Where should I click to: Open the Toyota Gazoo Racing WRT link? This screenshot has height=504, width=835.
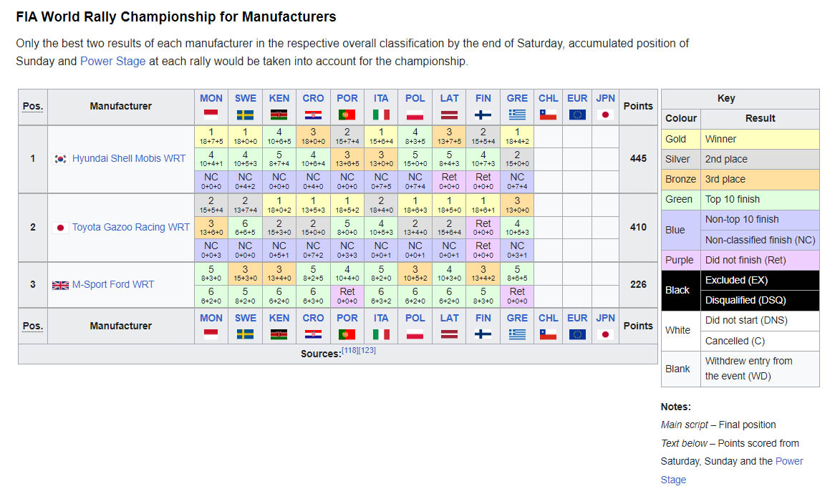click(x=131, y=228)
